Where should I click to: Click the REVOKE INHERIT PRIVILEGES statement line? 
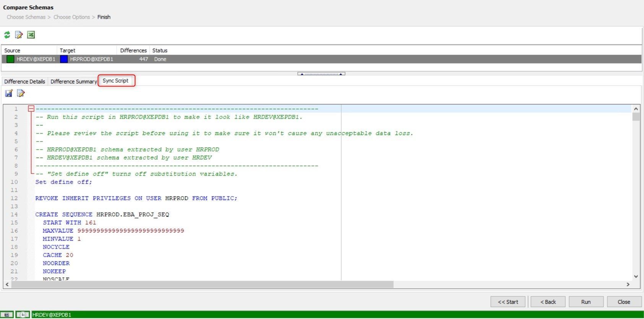(136, 198)
